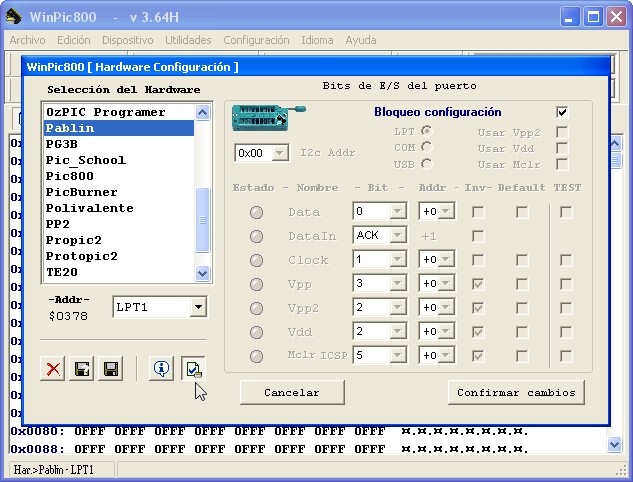Open the blue hardware information icon
This screenshot has width=633, height=482.
click(x=161, y=369)
